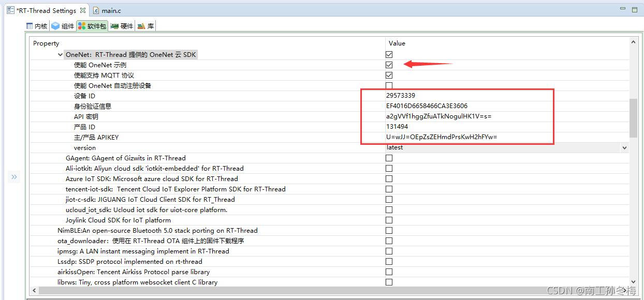This screenshot has width=644, height=300.
Task: Uncheck the OneNet cloud SDK package
Action: click(389, 54)
